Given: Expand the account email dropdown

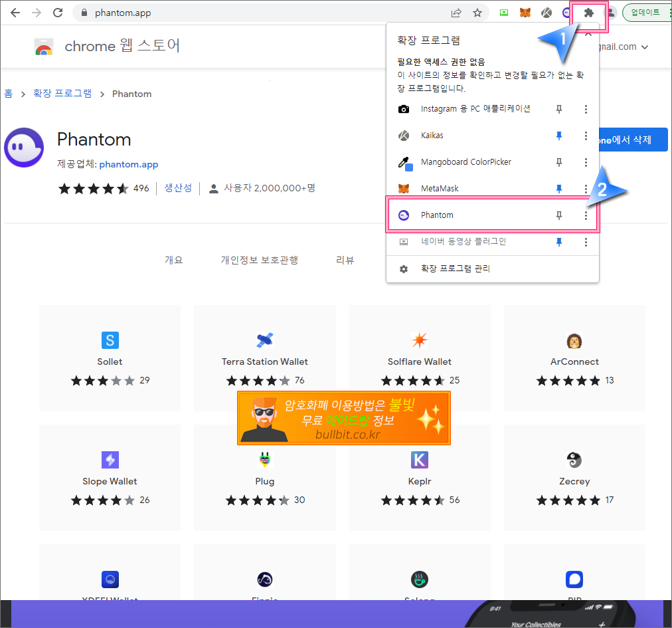Looking at the screenshot, I should (645, 47).
